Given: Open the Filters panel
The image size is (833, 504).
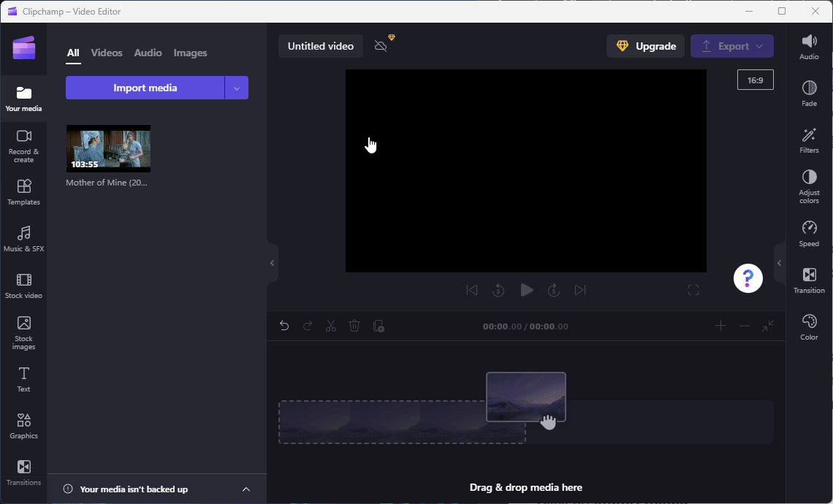Looking at the screenshot, I should tap(809, 139).
